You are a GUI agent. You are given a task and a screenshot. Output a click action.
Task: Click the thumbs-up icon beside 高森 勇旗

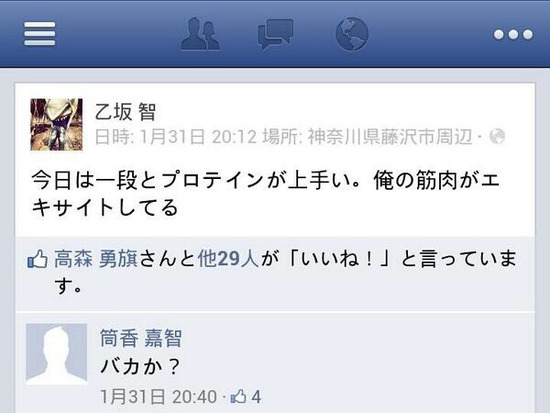point(38,259)
